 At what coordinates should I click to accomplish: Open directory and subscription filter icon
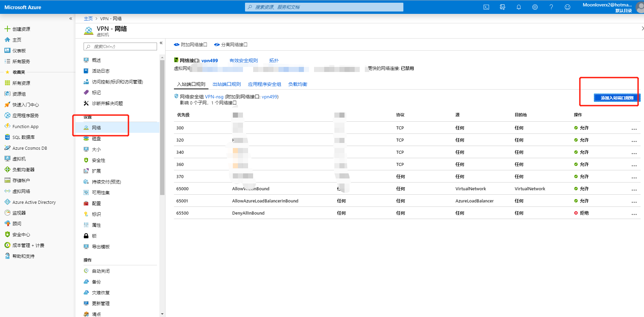click(503, 7)
